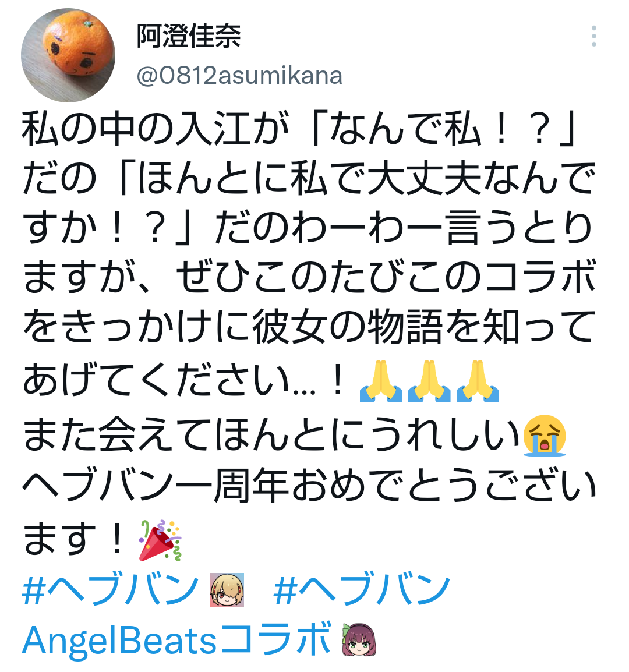Click the blonde character hashtag icon
Image resolution: width=629 pixels, height=672 pixels.
click(x=227, y=590)
